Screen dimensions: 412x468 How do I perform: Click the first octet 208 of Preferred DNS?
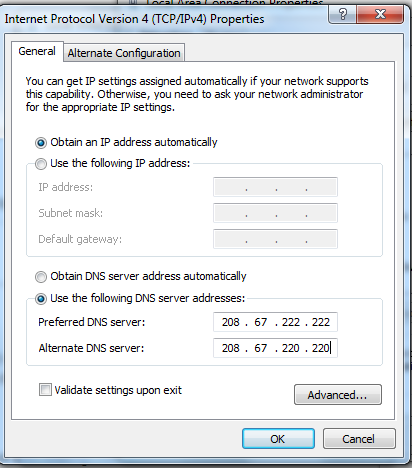coord(231,322)
